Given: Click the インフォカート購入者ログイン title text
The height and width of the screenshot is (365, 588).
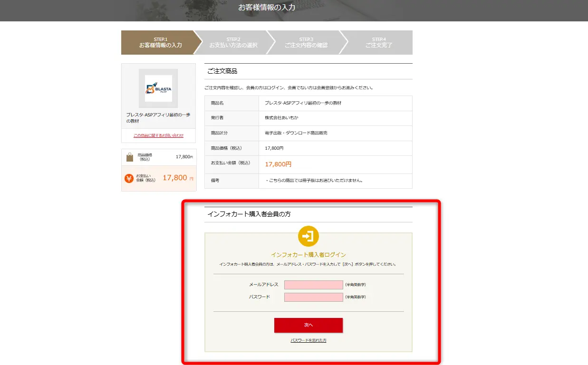Looking at the screenshot, I should click(308, 254).
